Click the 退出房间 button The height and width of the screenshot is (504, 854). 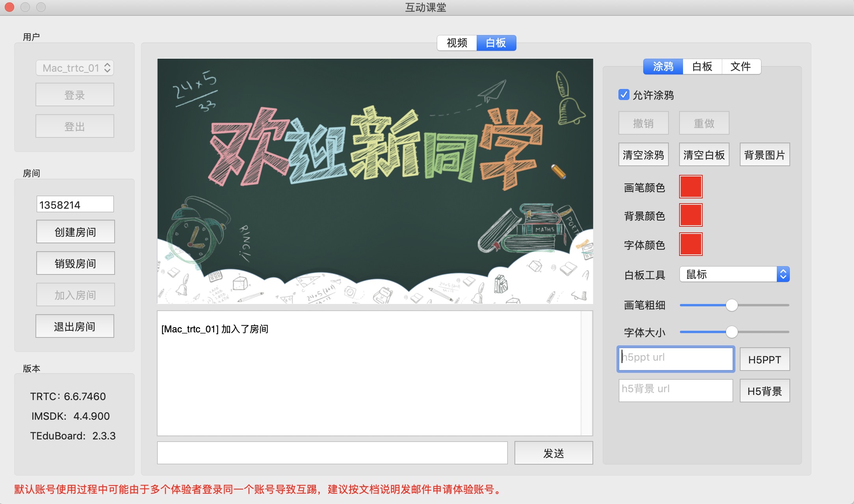point(75,326)
